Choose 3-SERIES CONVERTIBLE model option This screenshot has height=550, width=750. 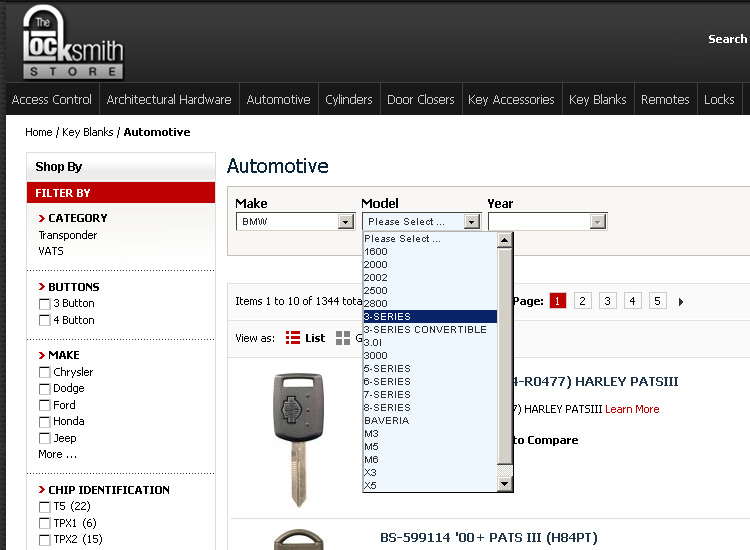(x=430, y=330)
